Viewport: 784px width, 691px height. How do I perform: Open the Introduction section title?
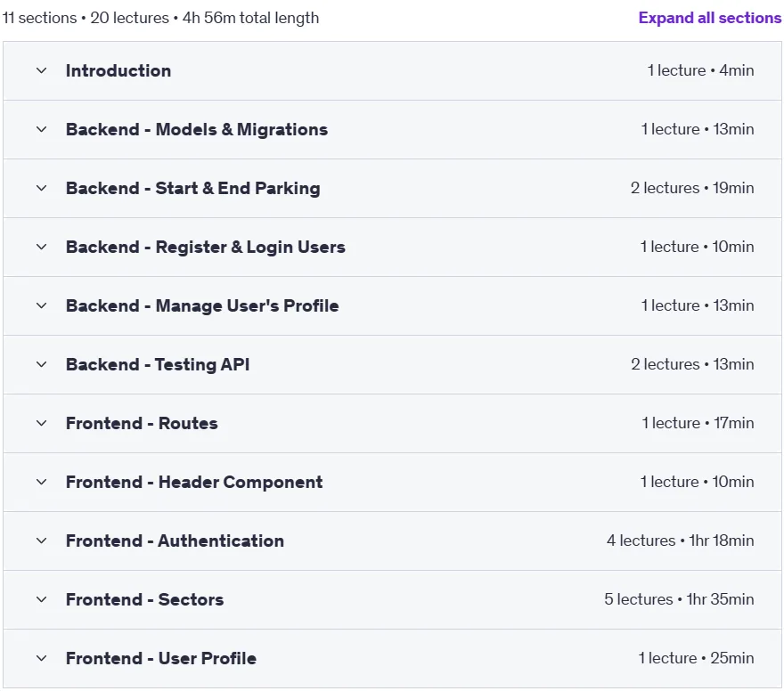click(x=118, y=71)
